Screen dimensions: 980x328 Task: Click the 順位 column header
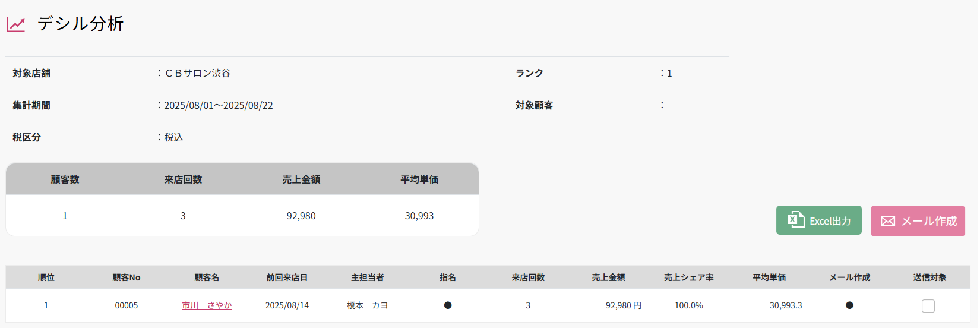pos(46,277)
